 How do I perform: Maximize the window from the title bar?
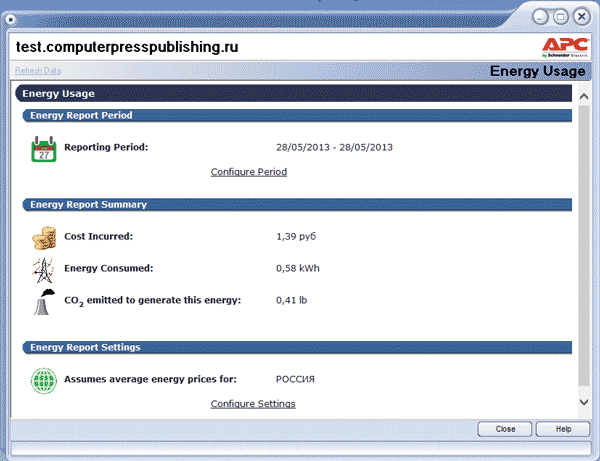click(x=561, y=16)
